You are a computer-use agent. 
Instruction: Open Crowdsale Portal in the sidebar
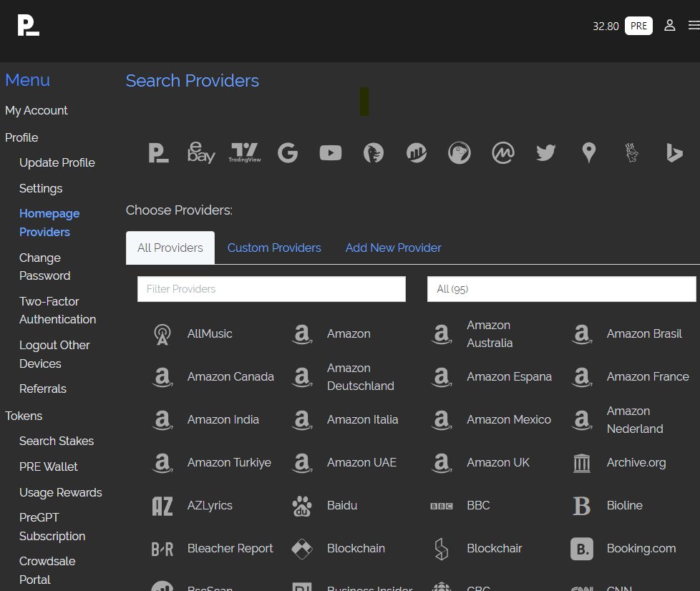pos(47,570)
